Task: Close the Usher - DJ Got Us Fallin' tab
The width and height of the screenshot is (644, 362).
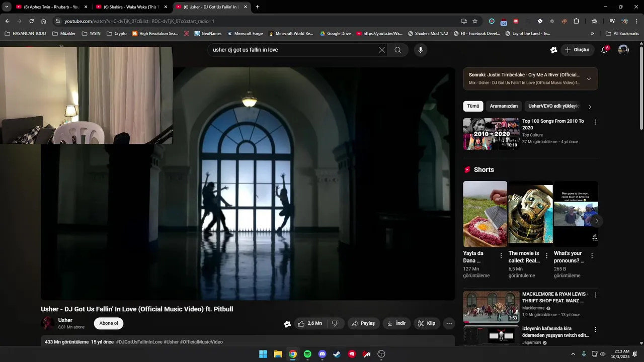Action: (246, 7)
